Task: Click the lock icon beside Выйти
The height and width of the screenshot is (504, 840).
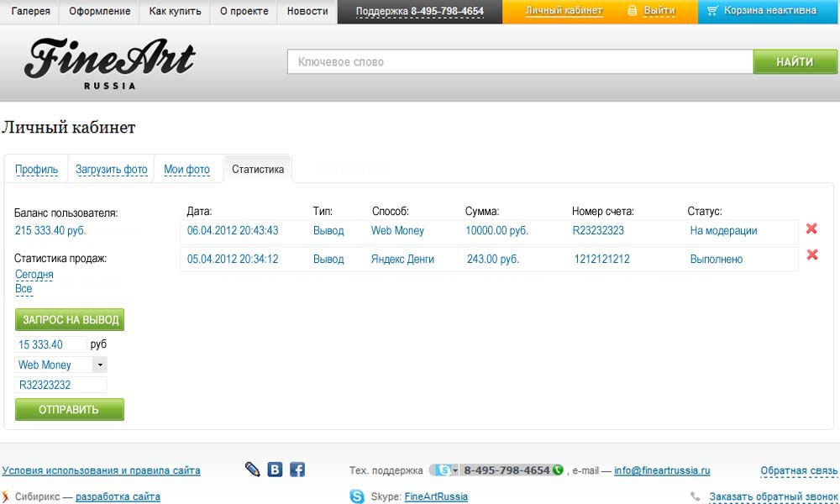Action: click(x=633, y=11)
